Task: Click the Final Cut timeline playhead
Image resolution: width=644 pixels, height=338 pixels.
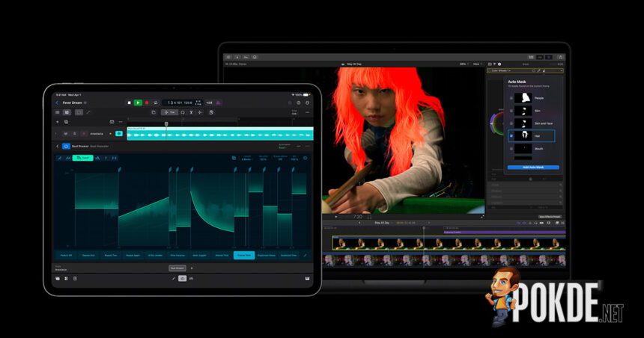Action: point(425,228)
